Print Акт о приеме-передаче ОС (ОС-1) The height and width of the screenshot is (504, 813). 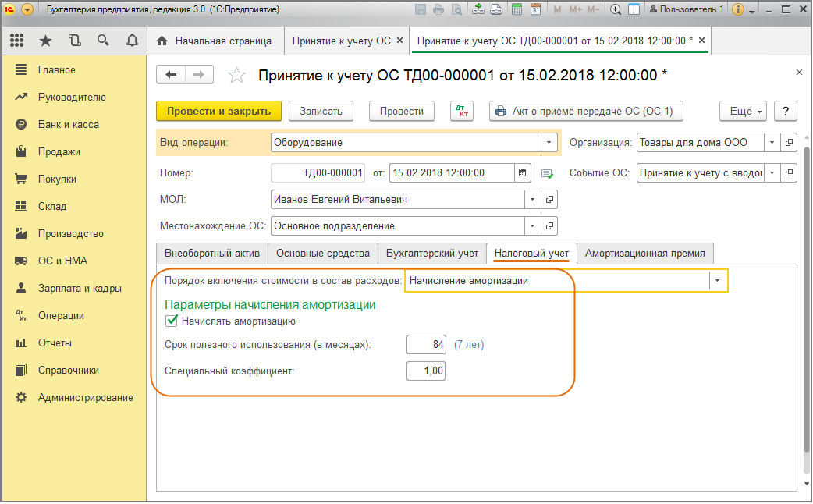[x=586, y=111]
